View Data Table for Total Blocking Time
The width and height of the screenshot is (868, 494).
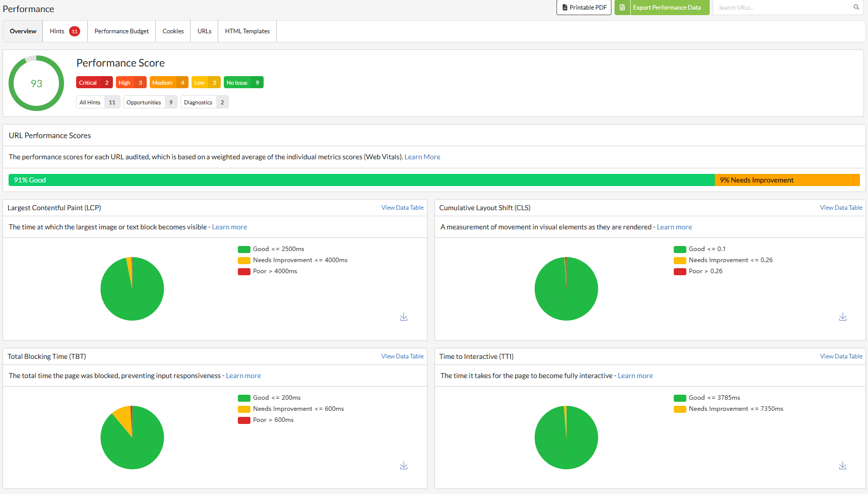(x=402, y=356)
